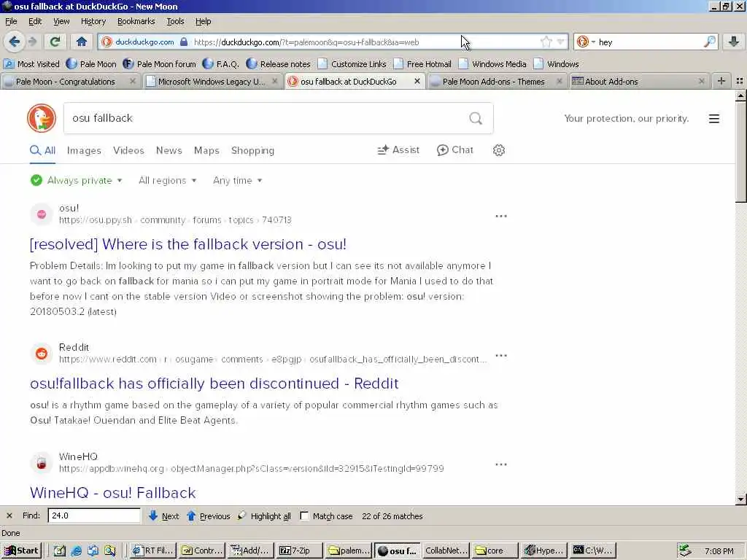Open osu!fallback has officially been discontinued result
The width and height of the screenshot is (747, 560).
click(214, 384)
